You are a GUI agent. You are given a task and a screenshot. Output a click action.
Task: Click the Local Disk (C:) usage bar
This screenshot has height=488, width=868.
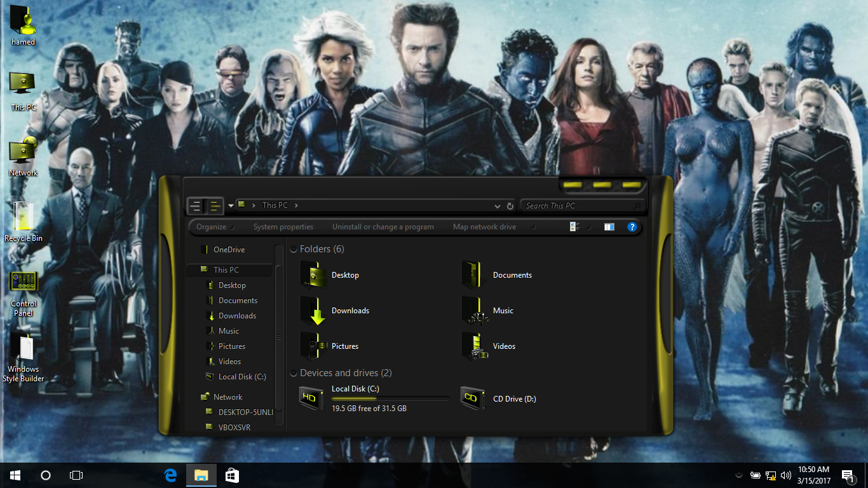[390, 399]
